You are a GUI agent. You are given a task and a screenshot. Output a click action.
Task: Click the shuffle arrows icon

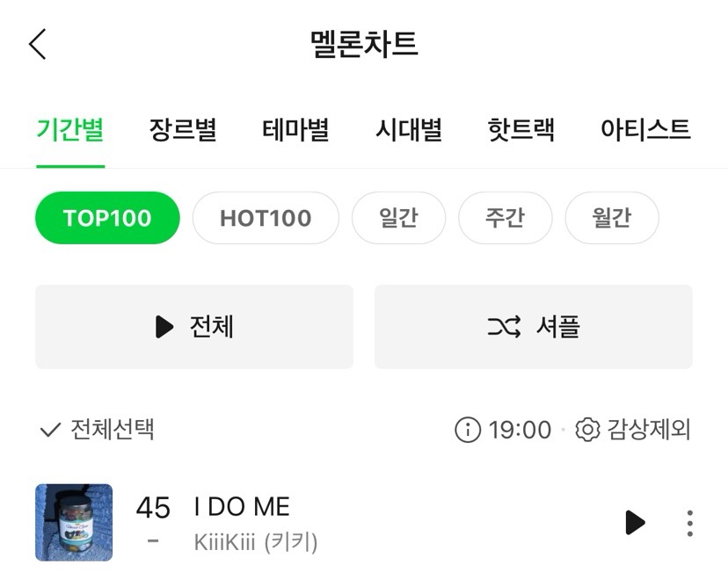(x=504, y=327)
